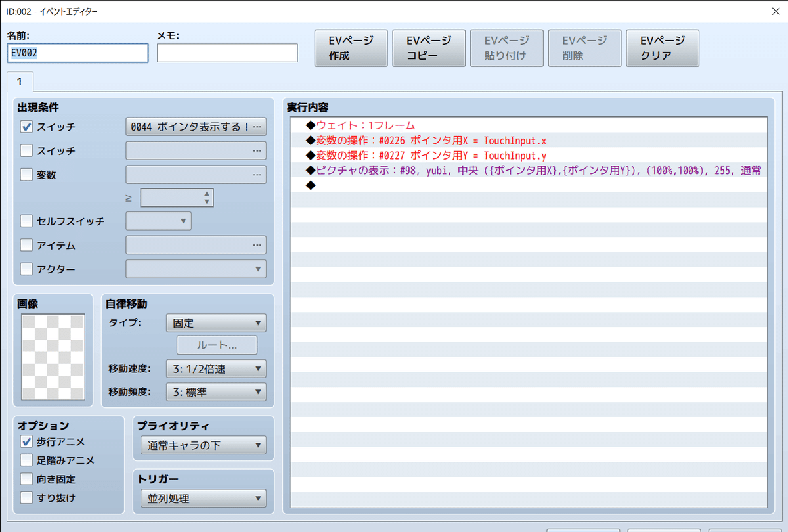Viewport: 788px width, 532px height.
Task: Enable the 変数 condition checkbox
Action: pyautogui.click(x=27, y=174)
